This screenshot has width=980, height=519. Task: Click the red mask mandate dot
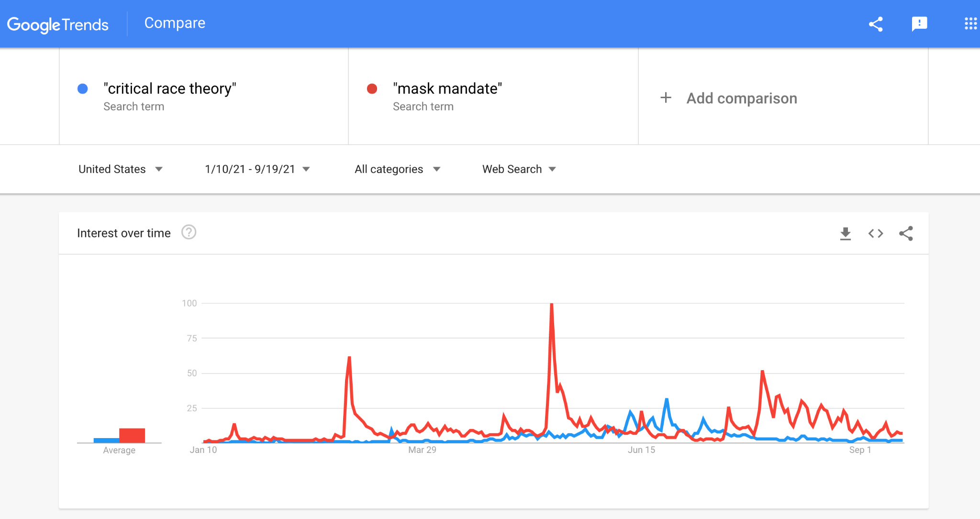pyautogui.click(x=372, y=89)
